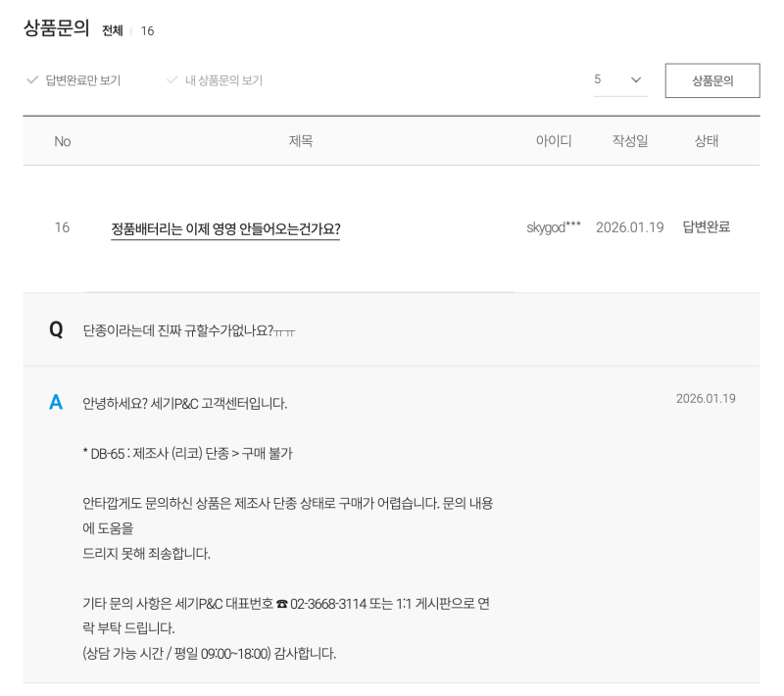Screen dimensions: 784x696
Task: Click the blue A answer icon
Action: 56,403
